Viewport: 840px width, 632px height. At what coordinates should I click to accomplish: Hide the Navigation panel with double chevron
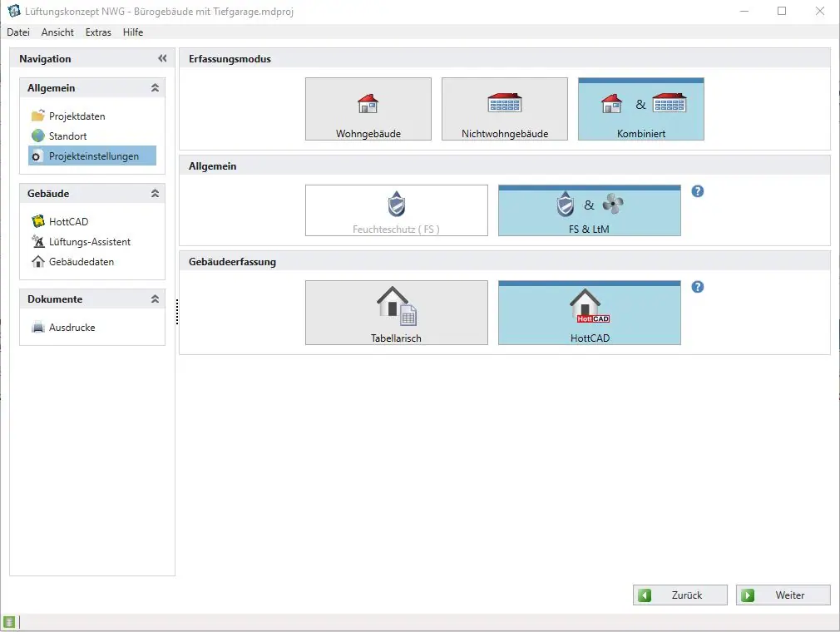click(x=162, y=59)
